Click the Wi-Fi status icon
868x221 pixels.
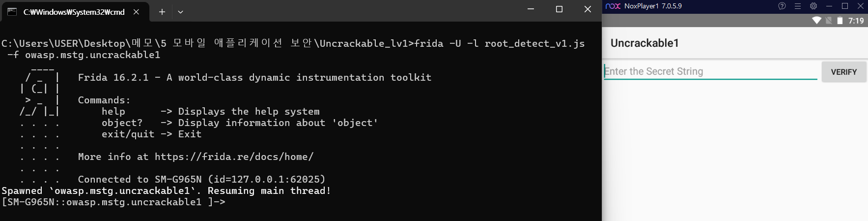tap(816, 20)
